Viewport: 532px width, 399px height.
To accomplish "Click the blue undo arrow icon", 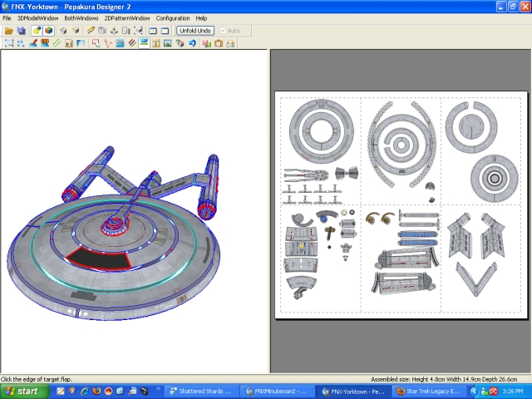I will (192, 43).
